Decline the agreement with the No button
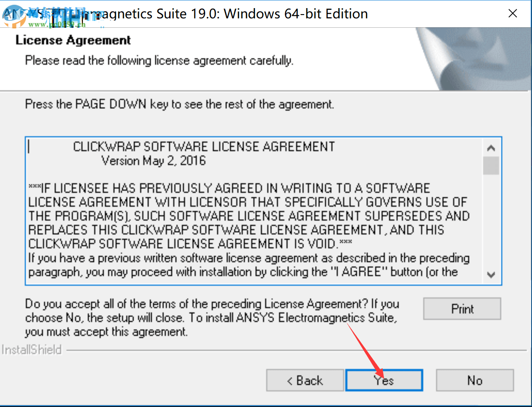The height and width of the screenshot is (407, 532). (474, 380)
